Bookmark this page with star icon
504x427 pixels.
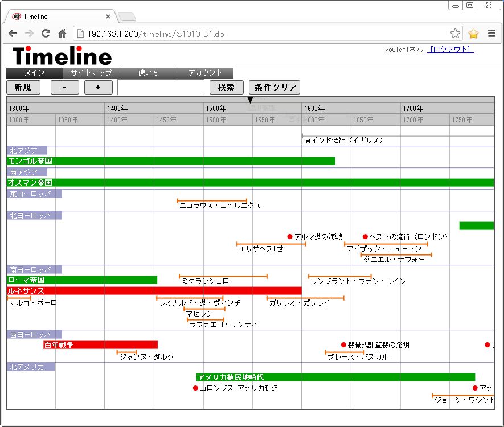point(455,34)
